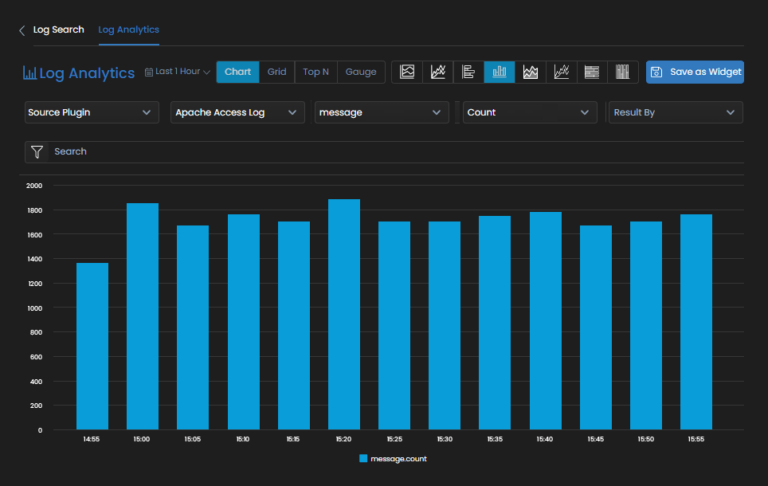Open the Last 1 Hour time range selector
The height and width of the screenshot is (486, 768).
click(x=178, y=72)
